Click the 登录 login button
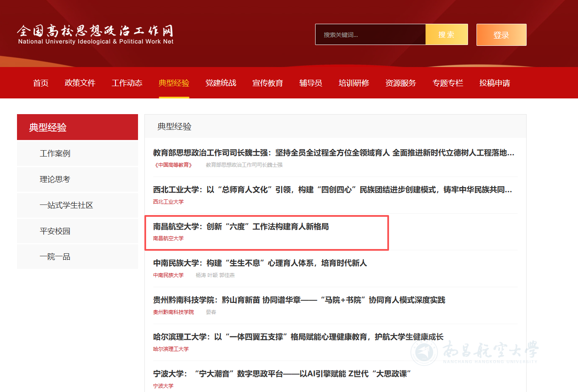 [x=501, y=35]
